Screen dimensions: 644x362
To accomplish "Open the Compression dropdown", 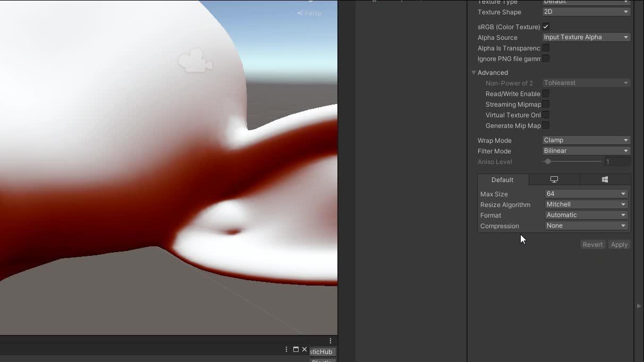I will pos(586,225).
